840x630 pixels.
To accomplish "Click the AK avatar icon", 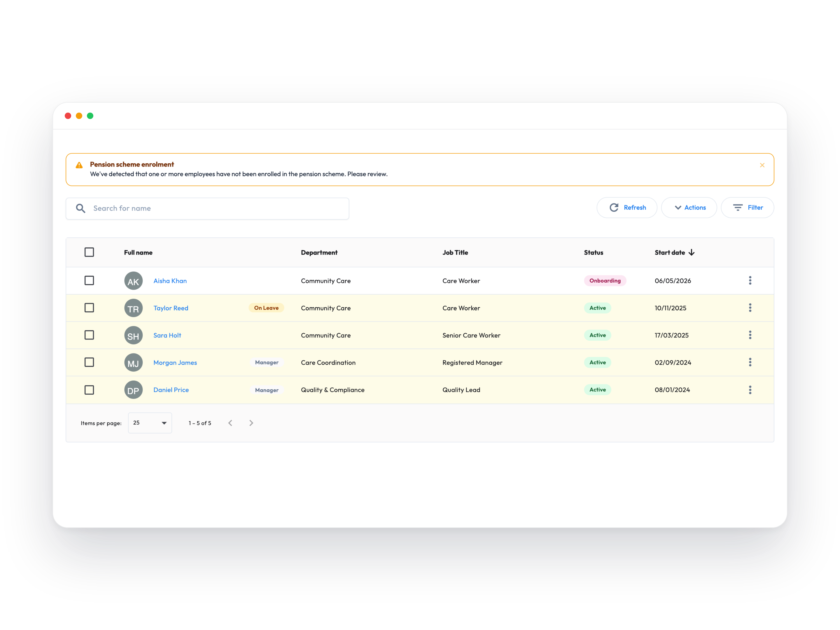I will pyautogui.click(x=134, y=281).
